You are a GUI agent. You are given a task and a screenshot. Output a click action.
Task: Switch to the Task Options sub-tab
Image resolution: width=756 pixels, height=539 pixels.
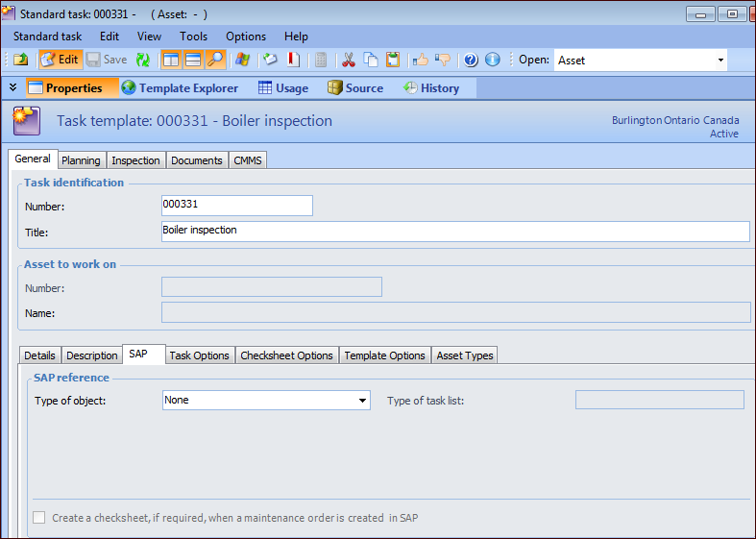(x=199, y=355)
